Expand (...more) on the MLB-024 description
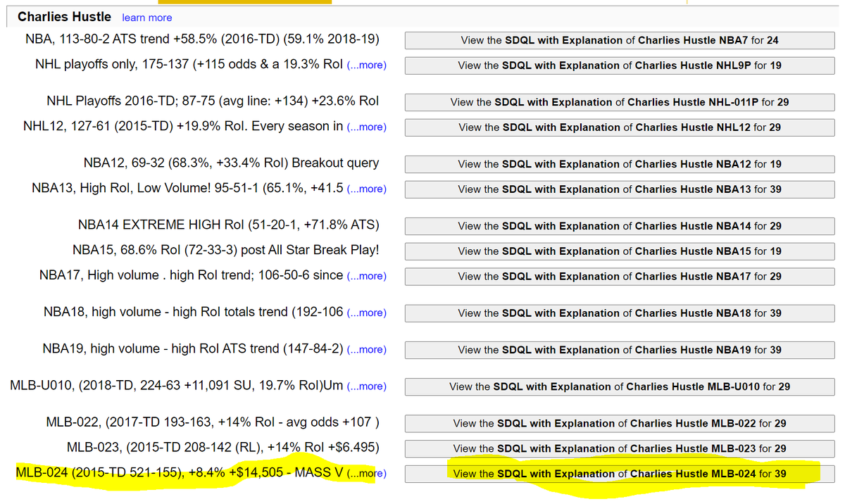This screenshot has width=845, height=504. 366,473
